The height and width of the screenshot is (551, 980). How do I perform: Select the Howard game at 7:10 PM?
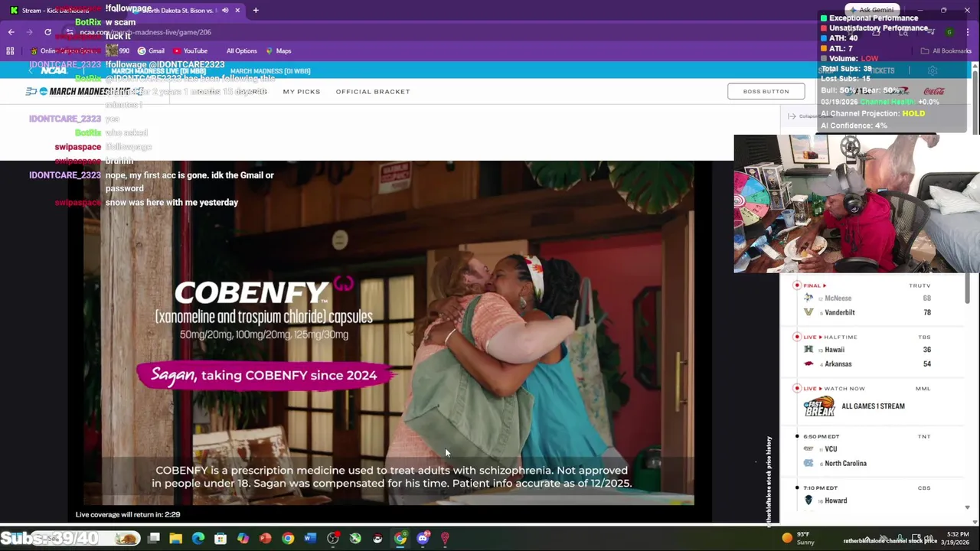(871, 495)
